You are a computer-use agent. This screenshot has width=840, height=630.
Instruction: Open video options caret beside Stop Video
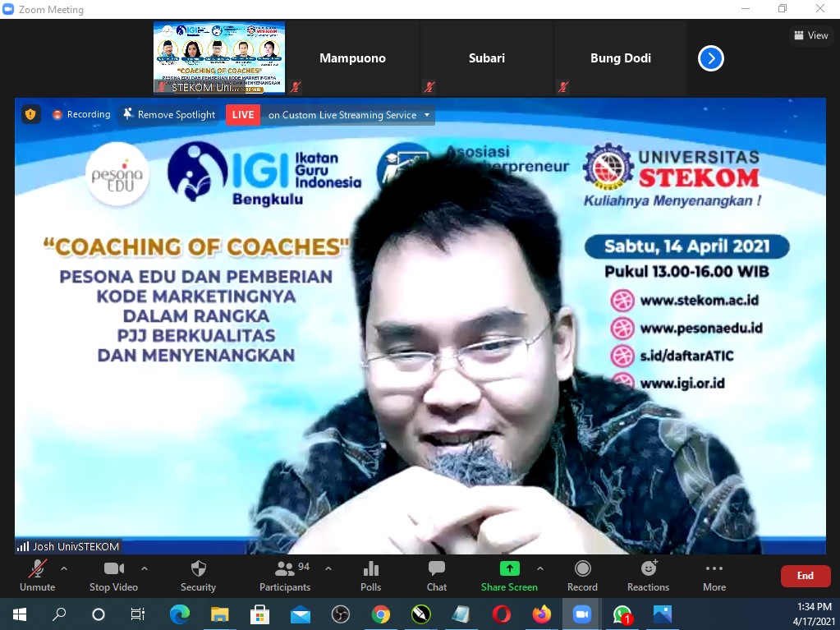(145, 568)
